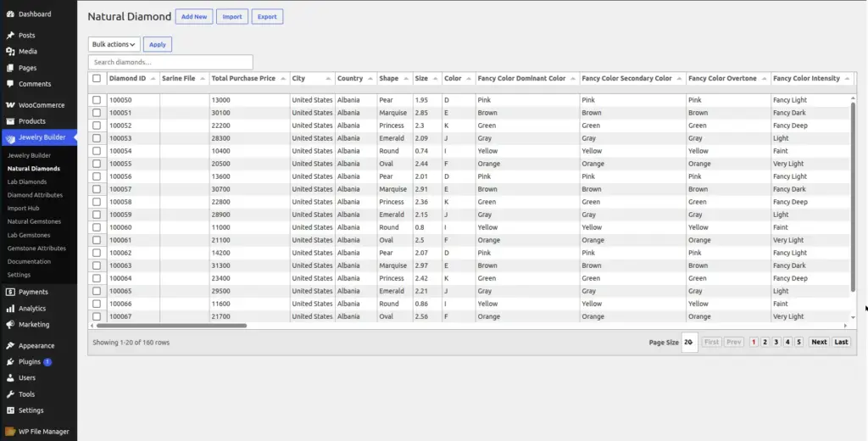Click the Comments speech bubble icon

[x=10, y=84]
